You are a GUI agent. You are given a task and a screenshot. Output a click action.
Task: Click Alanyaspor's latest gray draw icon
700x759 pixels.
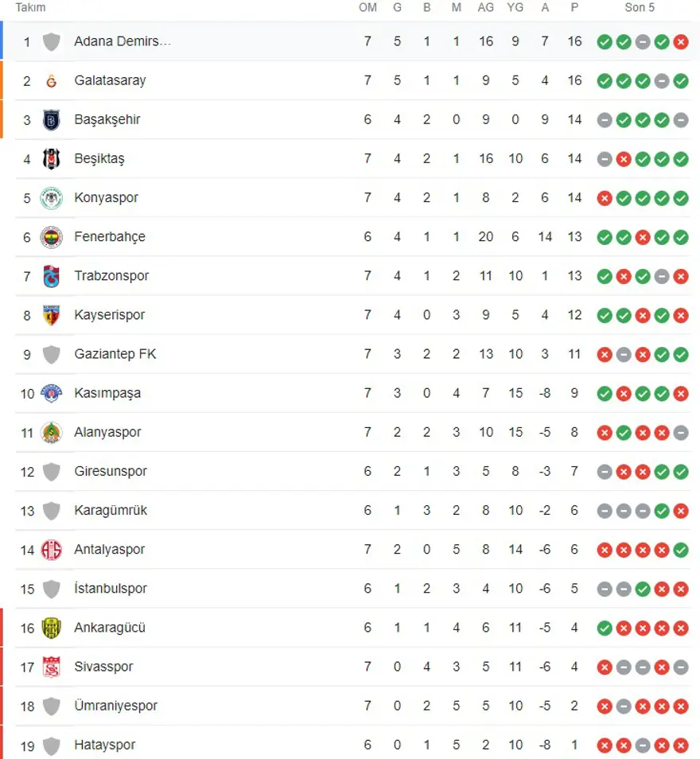[681, 432]
